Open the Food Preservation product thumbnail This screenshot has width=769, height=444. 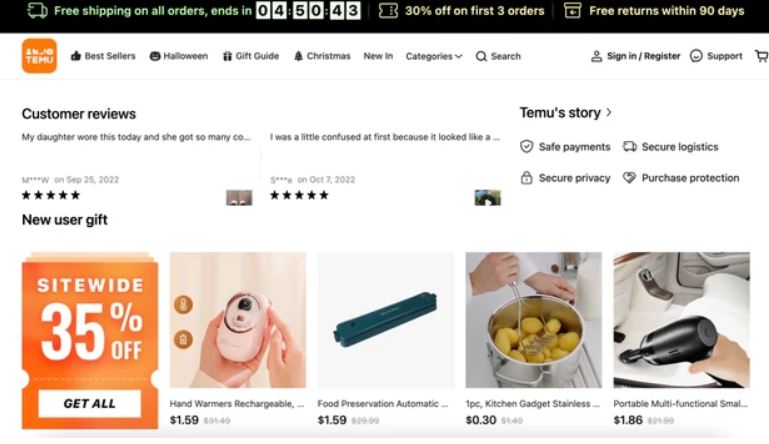pos(386,320)
